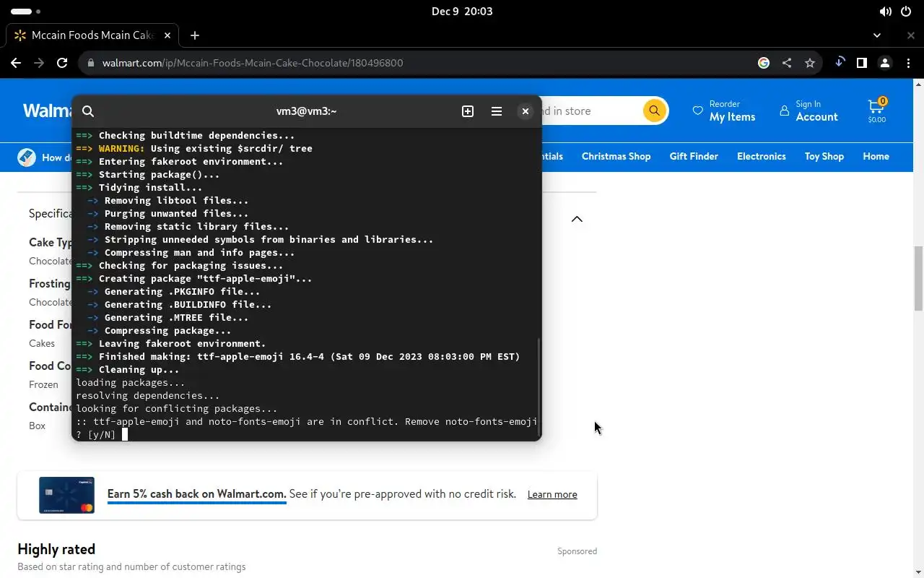Bookmark this page with star icon
924x578 pixels.
tap(810, 63)
